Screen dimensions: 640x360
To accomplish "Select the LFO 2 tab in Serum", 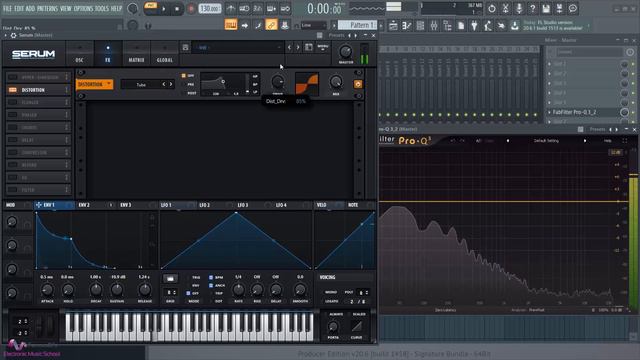I will pos(204,205).
